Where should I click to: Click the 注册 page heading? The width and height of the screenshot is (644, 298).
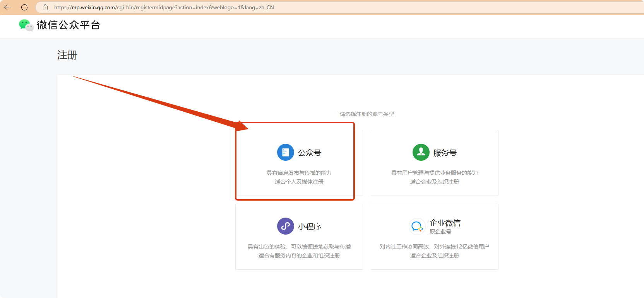pos(67,55)
